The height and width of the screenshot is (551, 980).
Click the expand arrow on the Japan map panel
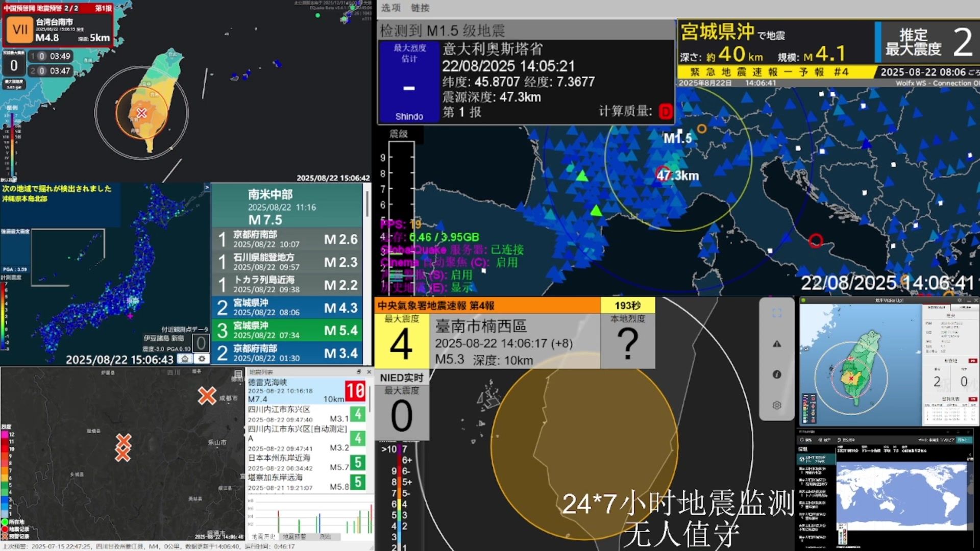point(207,188)
